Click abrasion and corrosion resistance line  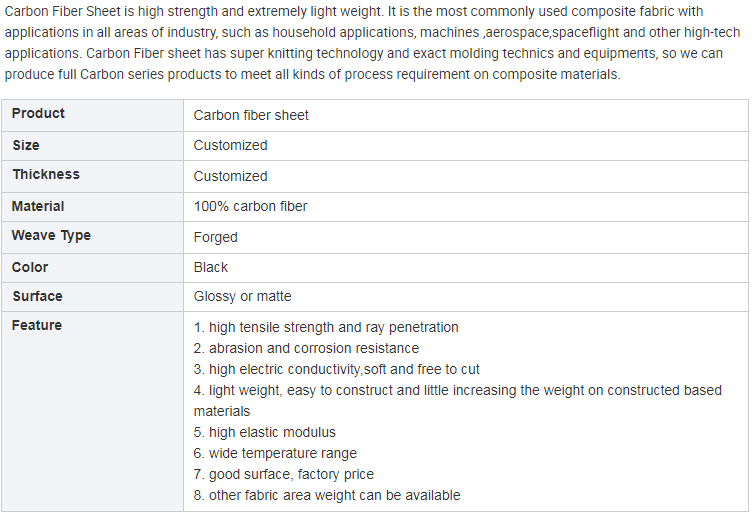pos(306,348)
